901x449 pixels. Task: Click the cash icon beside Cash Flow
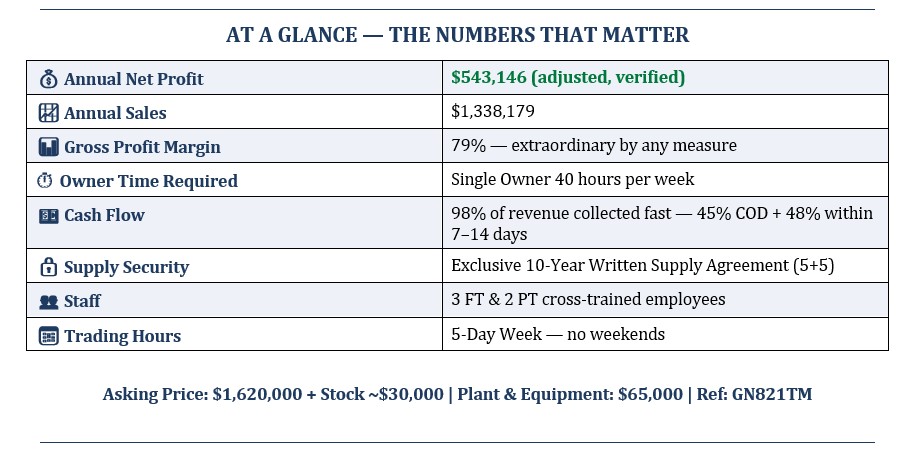pos(48,215)
